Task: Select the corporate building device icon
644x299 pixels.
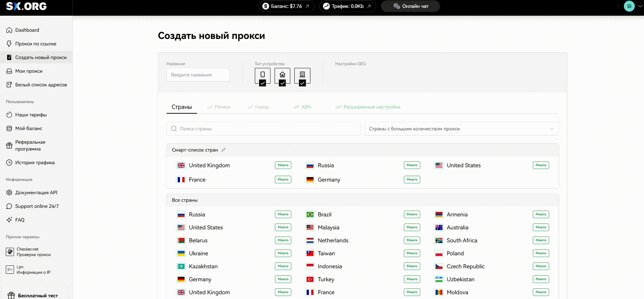Action: pyautogui.click(x=302, y=74)
